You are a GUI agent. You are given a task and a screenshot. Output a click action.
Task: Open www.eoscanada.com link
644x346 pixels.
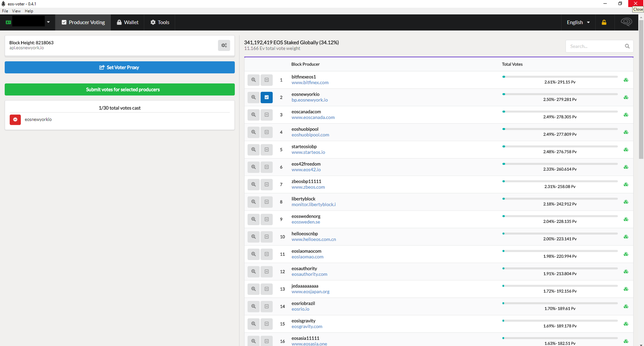tap(313, 117)
